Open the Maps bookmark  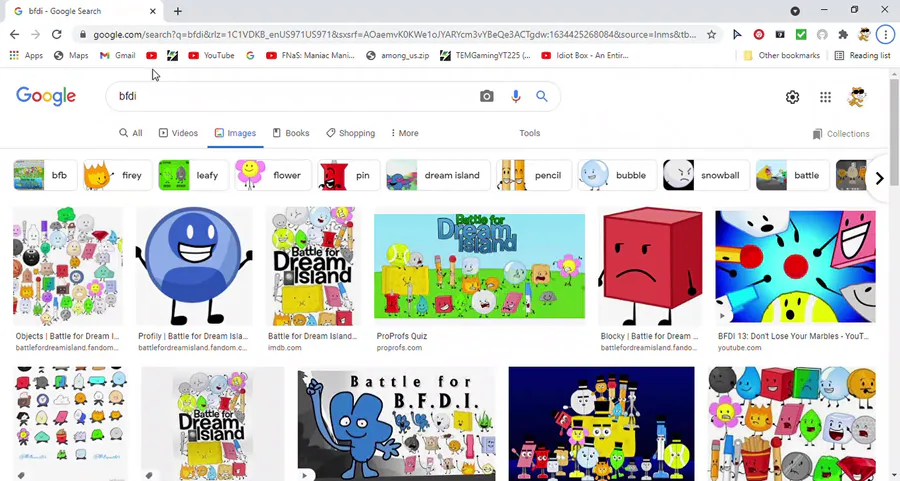(x=71, y=56)
